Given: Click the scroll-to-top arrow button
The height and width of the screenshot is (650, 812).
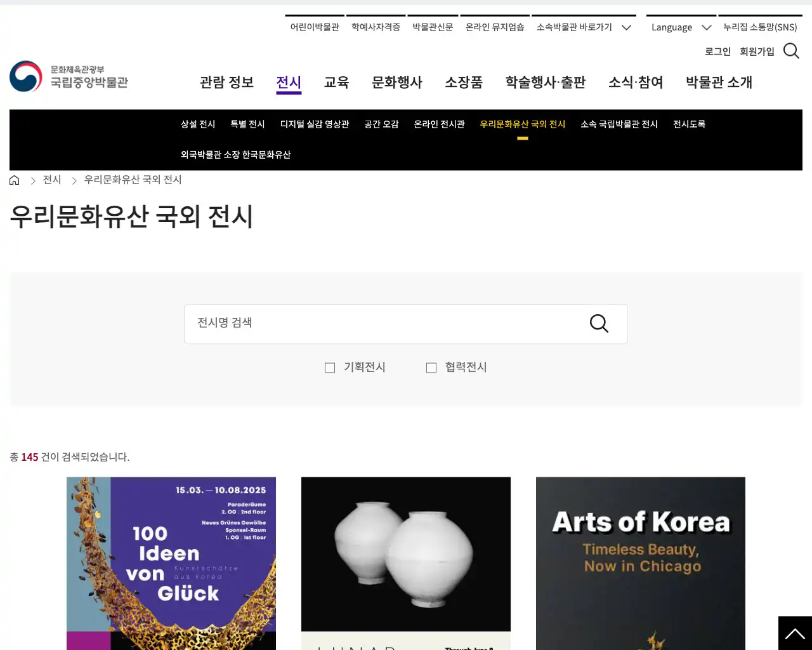Looking at the screenshot, I should 795,633.
